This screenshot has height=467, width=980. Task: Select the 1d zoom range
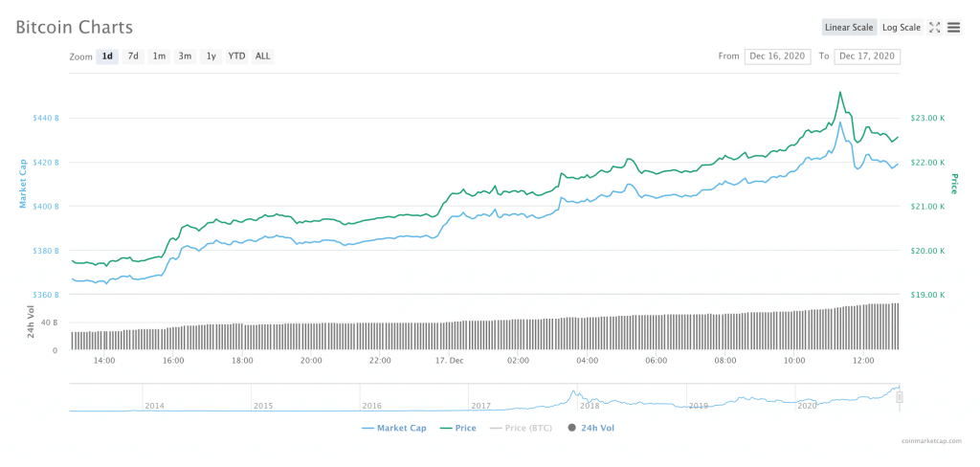coord(107,56)
